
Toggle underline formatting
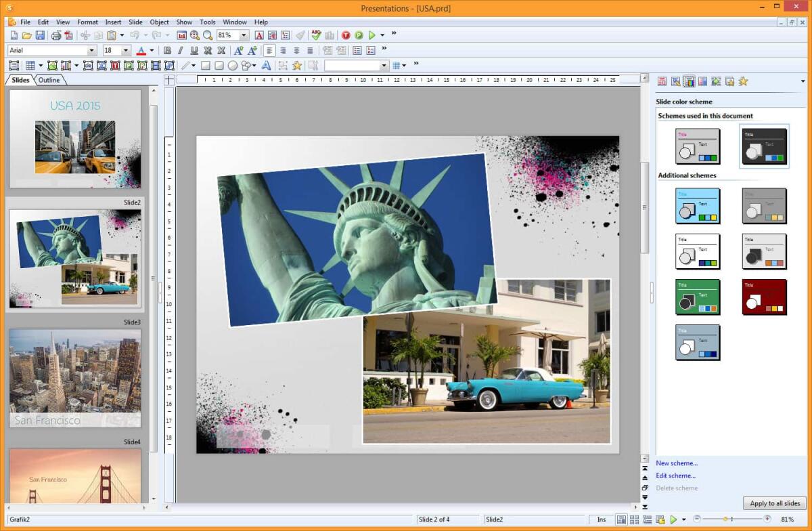click(194, 50)
